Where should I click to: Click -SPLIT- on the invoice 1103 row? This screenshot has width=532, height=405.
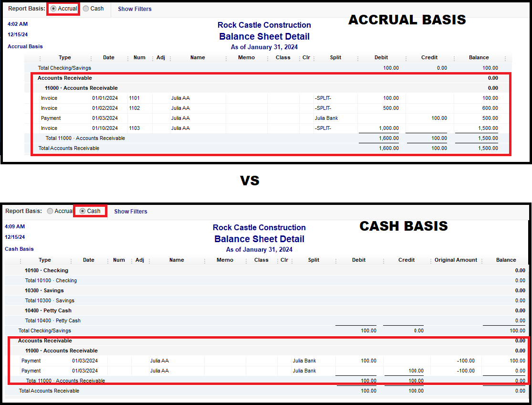(x=323, y=128)
